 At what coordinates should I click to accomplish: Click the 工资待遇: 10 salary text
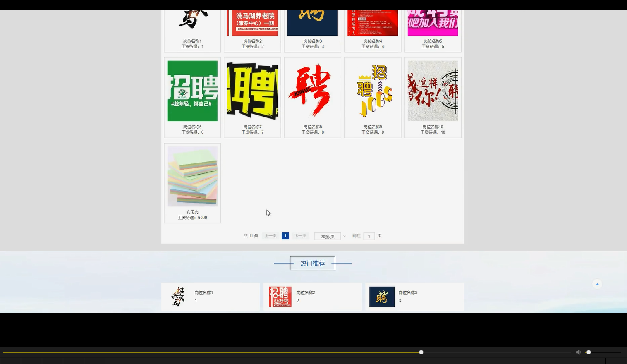tap(433, 132)
